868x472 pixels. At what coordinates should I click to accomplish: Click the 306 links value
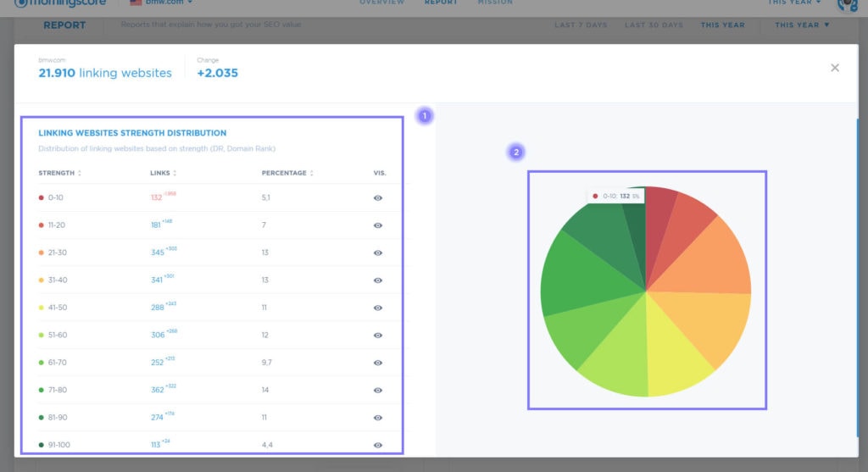click(x=157, y=336)
